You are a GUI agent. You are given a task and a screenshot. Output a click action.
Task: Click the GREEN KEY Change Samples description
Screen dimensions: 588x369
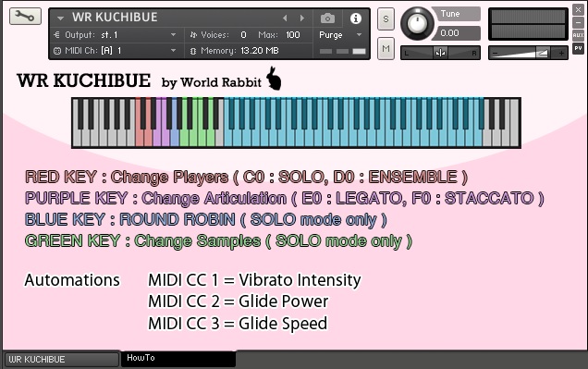[218, 241]
